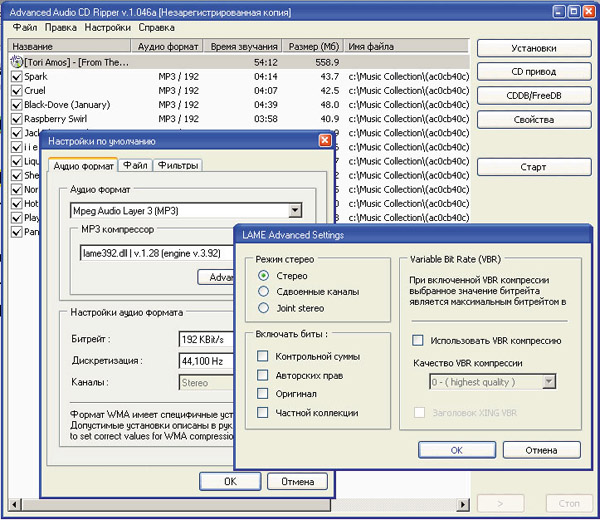This screenshot has height=520, width=600.
Task: Uncheck the Spark track checkbox
Action: pyautogui.click(x=16, y=77)
